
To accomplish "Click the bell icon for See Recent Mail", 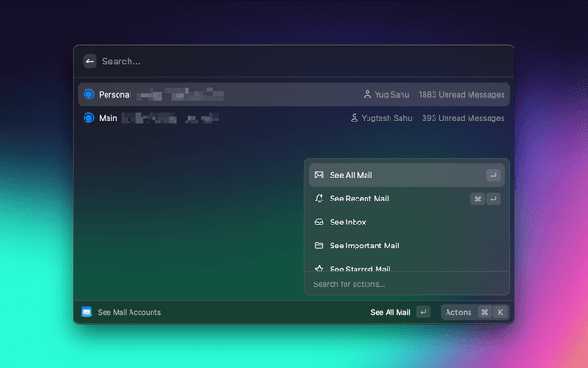I will (319, 199).
